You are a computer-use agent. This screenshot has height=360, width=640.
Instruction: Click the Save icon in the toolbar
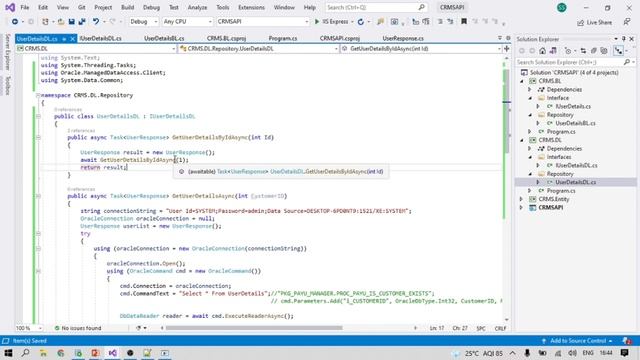(71, 22)
